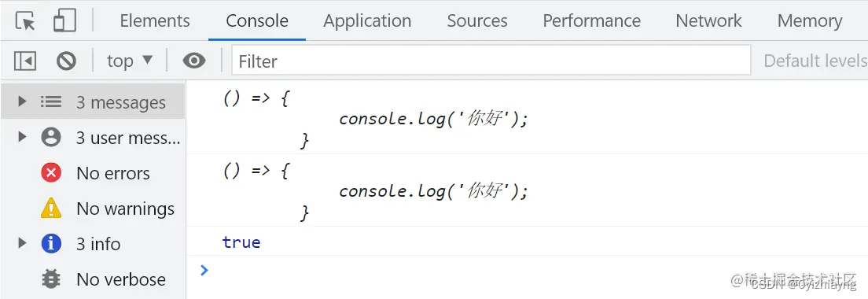Switch to the Network tab
Screen dimensions: 868x299
(708, 21)
